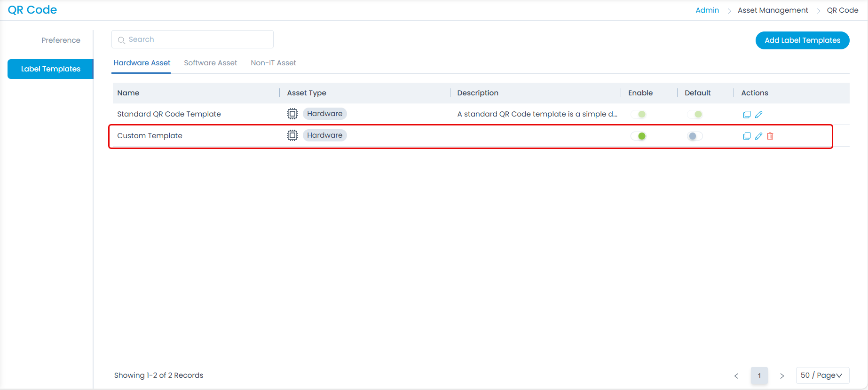
Task: Toggle Default switch for Standard QR Code Template
Action: pyautogui.click(x=694, y=114)
